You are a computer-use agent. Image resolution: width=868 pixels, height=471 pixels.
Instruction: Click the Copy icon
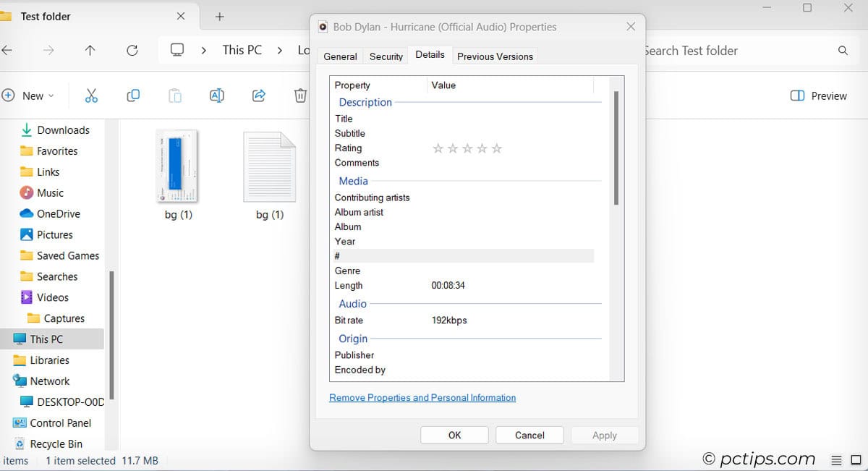point(133,95)
